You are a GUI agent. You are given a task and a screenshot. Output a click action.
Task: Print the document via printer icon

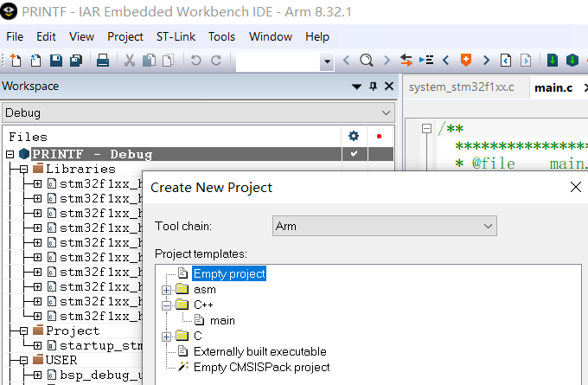[103, 60]
